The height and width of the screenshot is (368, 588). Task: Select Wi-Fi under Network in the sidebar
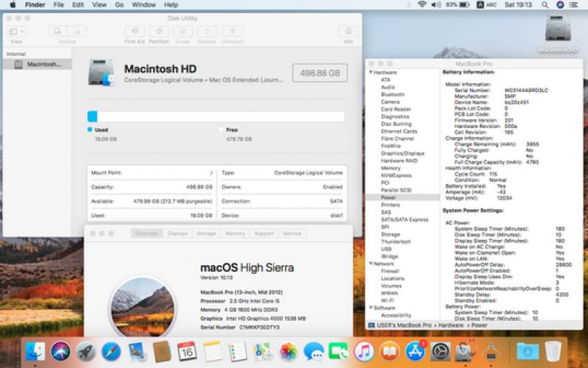(387, 300)
